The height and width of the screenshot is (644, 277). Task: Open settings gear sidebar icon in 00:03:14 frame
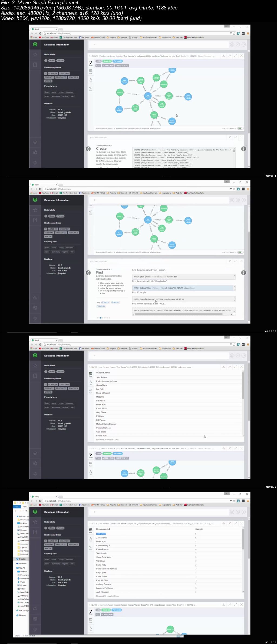[x=35, y=152]
